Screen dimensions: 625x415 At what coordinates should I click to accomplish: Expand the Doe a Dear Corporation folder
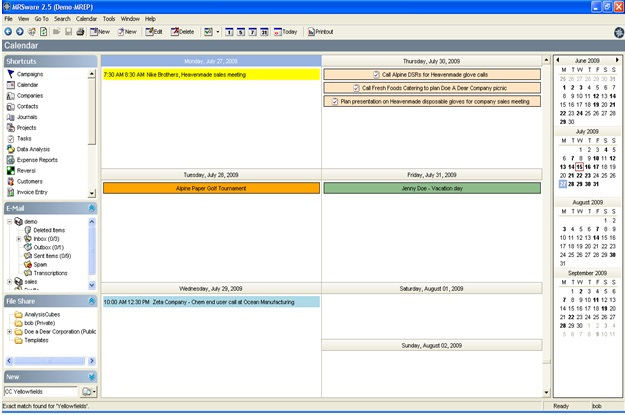tap(10, 332)
